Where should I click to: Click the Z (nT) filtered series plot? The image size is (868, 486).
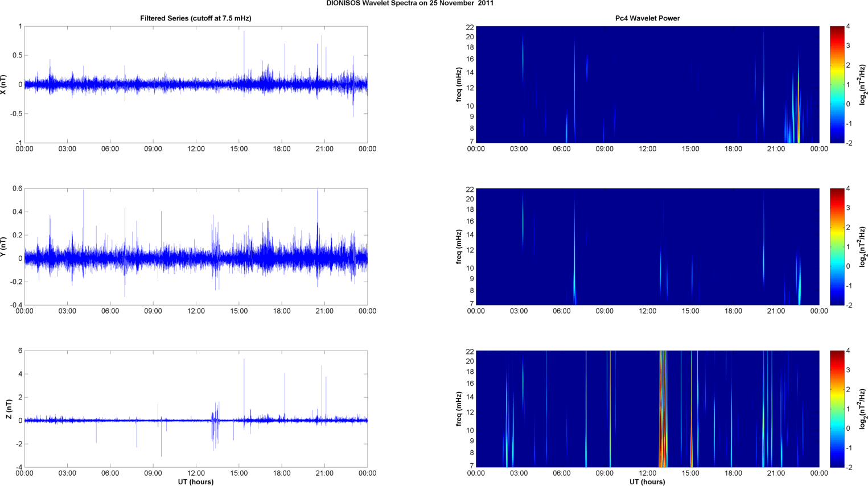(196, 409)
